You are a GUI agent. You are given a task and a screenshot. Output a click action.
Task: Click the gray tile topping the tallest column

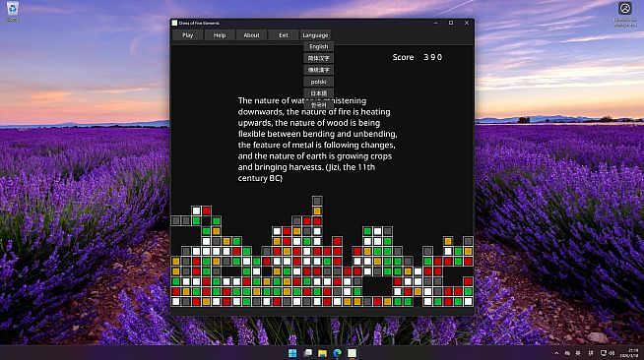coord(317,201)
